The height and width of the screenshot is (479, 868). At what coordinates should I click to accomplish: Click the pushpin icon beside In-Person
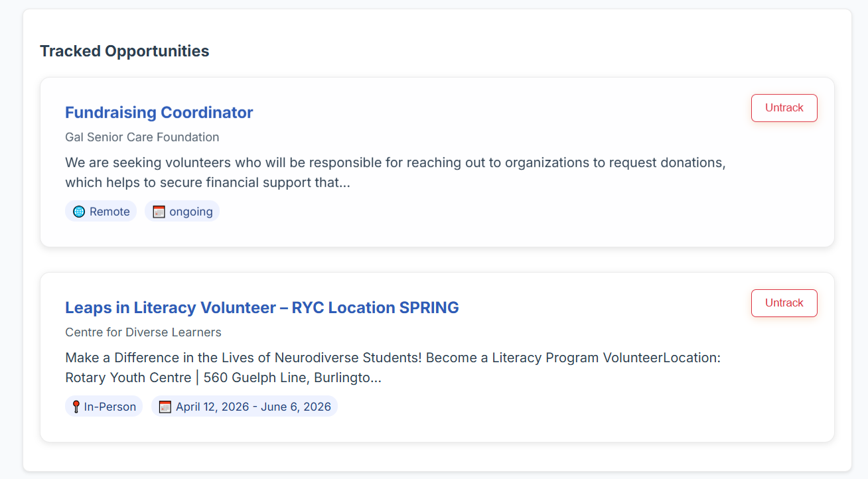click(x=76, y=407)
